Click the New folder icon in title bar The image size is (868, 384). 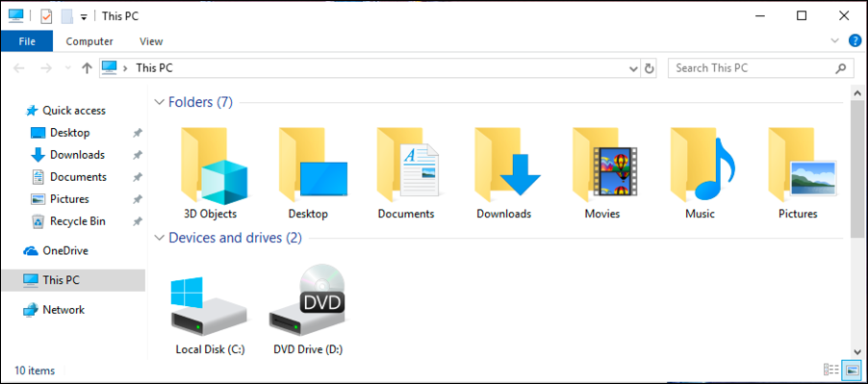tap(67, 16)
